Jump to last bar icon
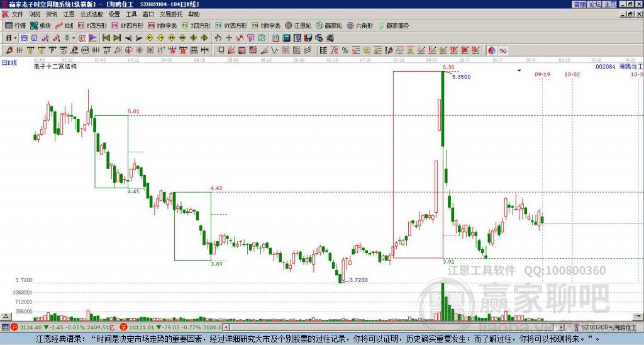Image resolution: width=644 pixels, height=345 pixels. [x=117, y=38]
